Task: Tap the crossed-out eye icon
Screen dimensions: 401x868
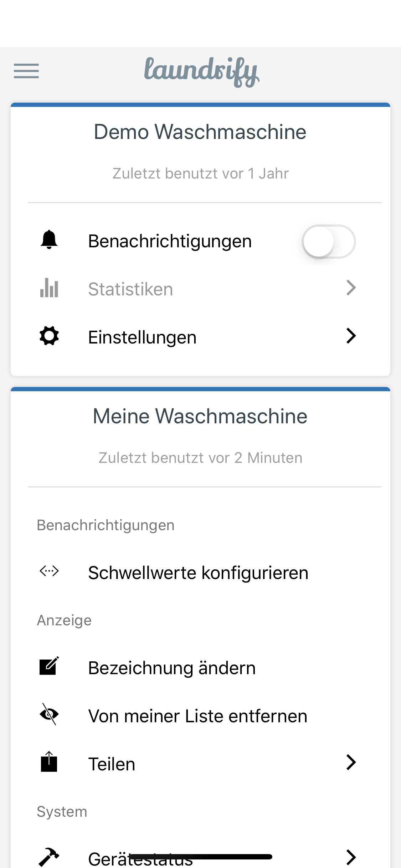Action: point(49,714)
